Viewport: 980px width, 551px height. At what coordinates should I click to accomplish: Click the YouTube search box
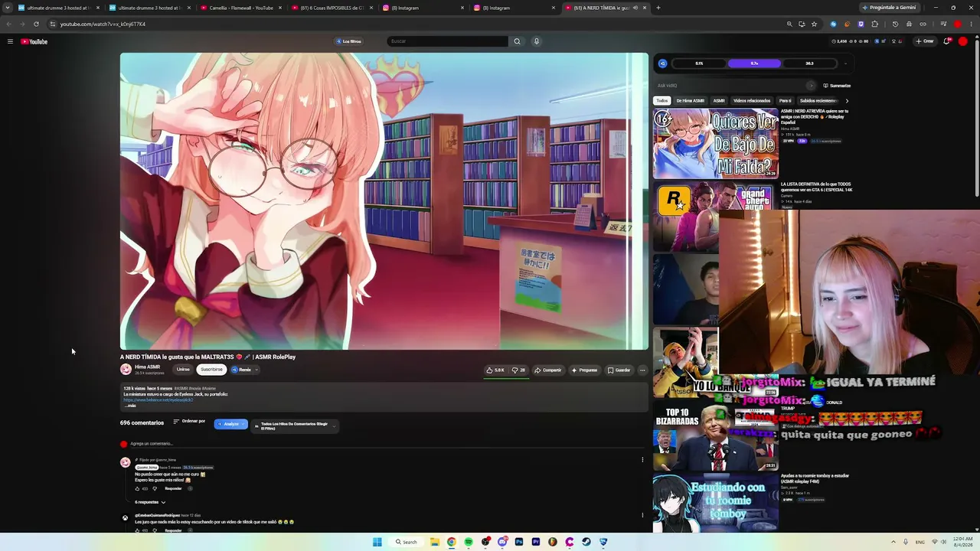click(x=448, y=41)
